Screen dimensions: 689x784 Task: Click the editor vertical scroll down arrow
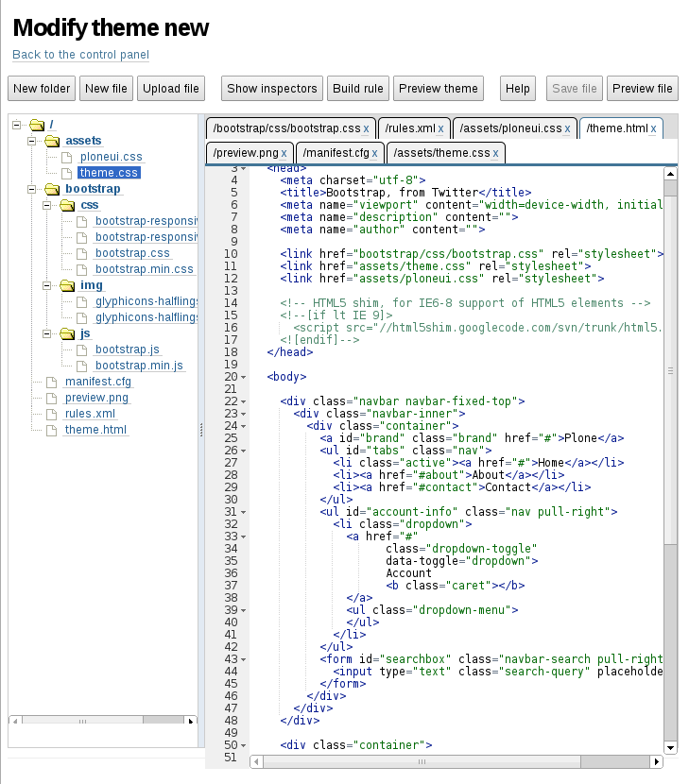(x=670, y=748)
